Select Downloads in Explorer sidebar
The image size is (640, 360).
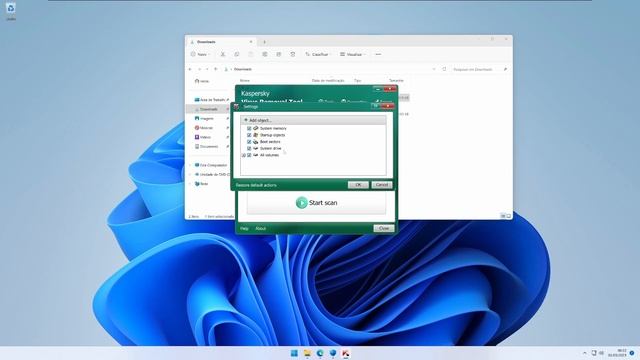click(x=208, y=109)
